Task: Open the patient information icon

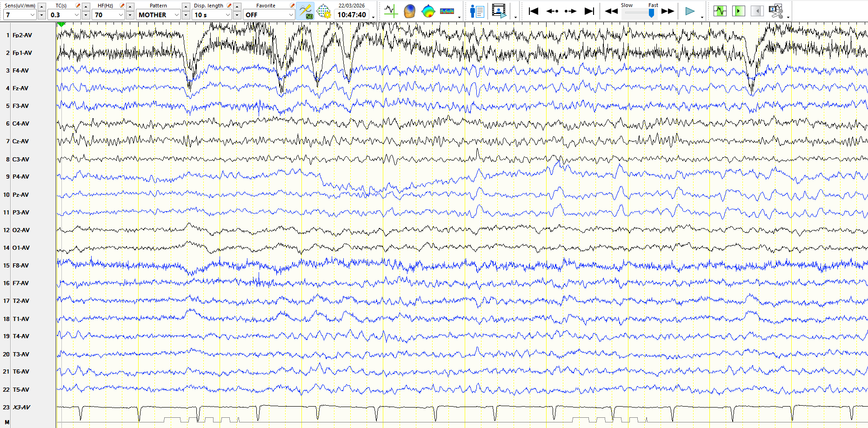Action: click(477, 11)
